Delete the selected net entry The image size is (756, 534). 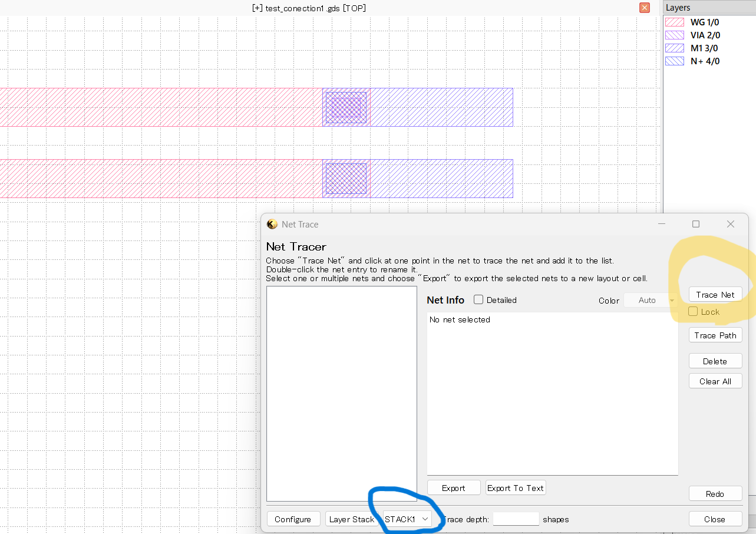click(x=715, y=361)
